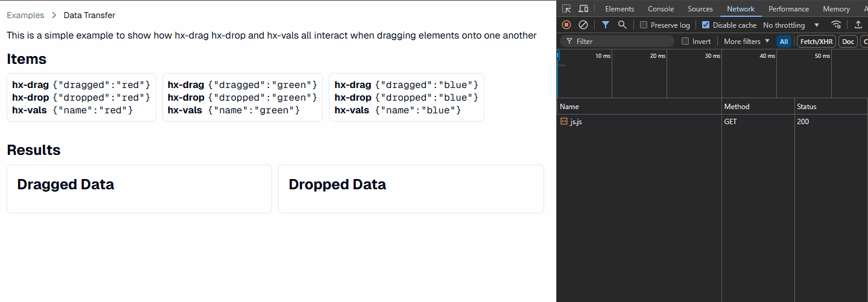Viewport: 868px width, 302px height.
Task: Click the {"dragged":"red"} value
Action: point(101,85)
